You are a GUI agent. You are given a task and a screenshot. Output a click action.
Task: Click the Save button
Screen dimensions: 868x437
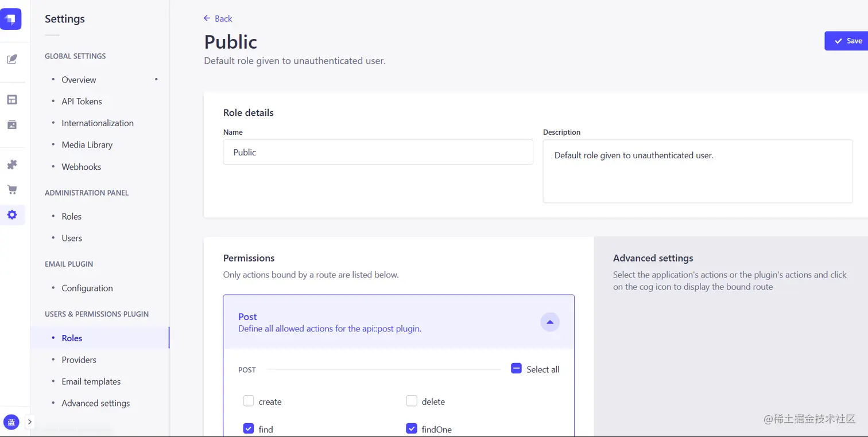847,41
